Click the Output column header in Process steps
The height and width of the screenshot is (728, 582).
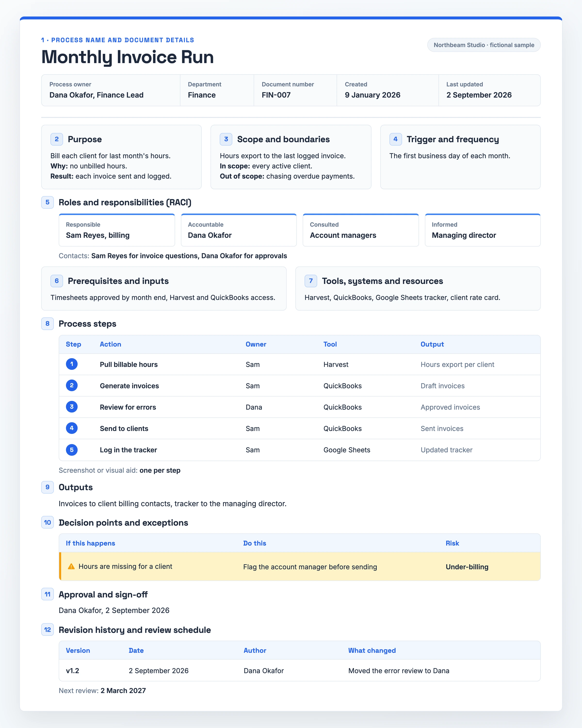click(x=432, y=344)
